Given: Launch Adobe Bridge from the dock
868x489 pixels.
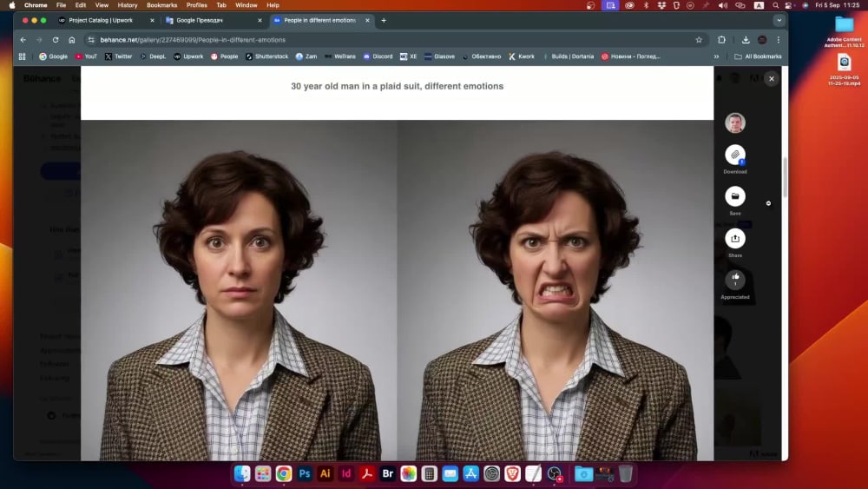Looking at the screenshot, I should pyautogui.click(x=387, y=474).
